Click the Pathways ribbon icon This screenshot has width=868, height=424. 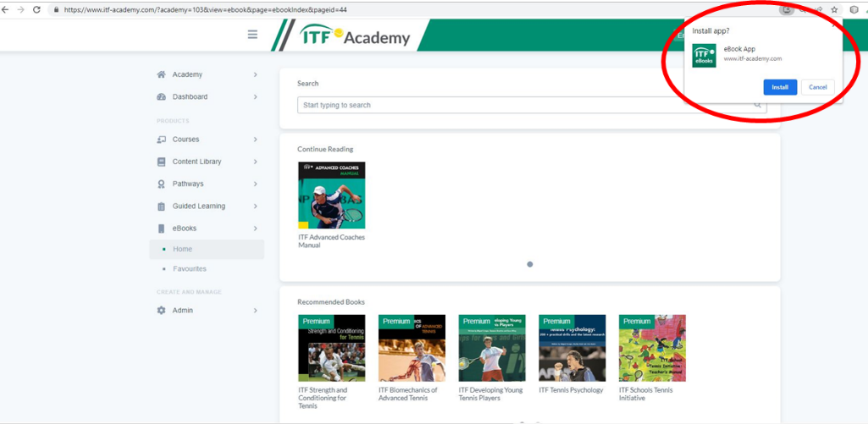coord(161,184)
